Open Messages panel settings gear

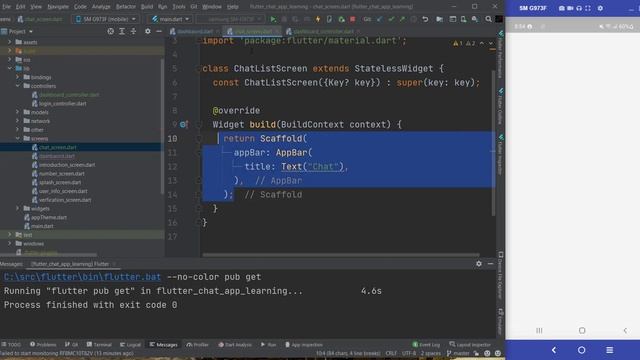[479, 264]
